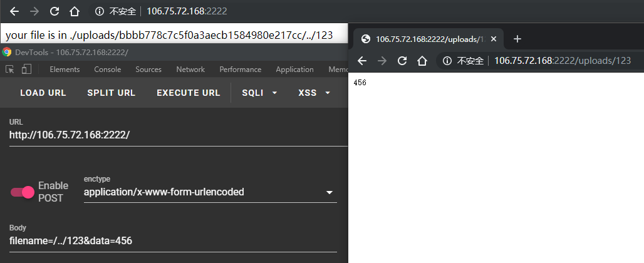Click home icon in uploads/123 window
Viewport: 644px width, 263px height.
coord(422,61)
